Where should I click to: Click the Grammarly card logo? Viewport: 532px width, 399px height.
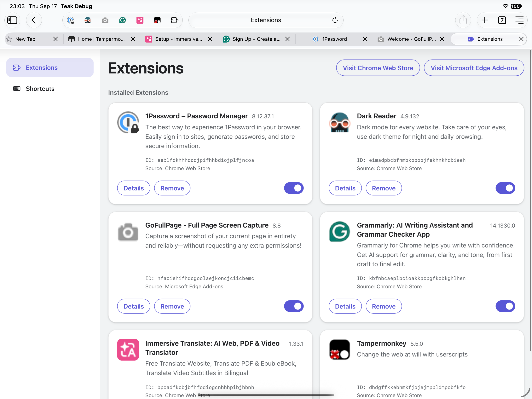(339, 232)
